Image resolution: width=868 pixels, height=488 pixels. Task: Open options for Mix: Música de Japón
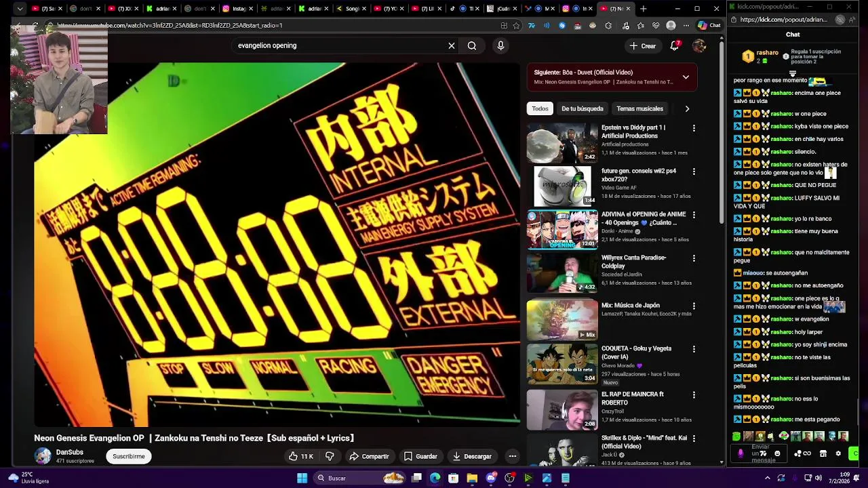pos(694,306)
